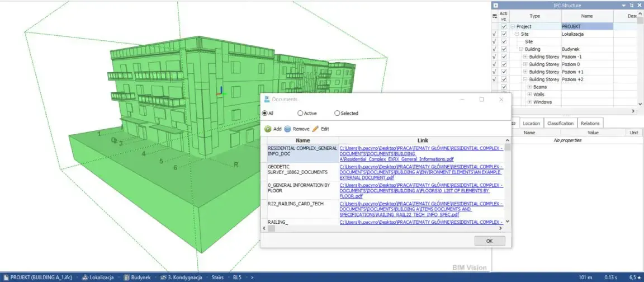This screenshot has width=644, height=282.
Task: Toggle Active checkbox for Project row
Action: pyautogui.click(x=504, y=26)
